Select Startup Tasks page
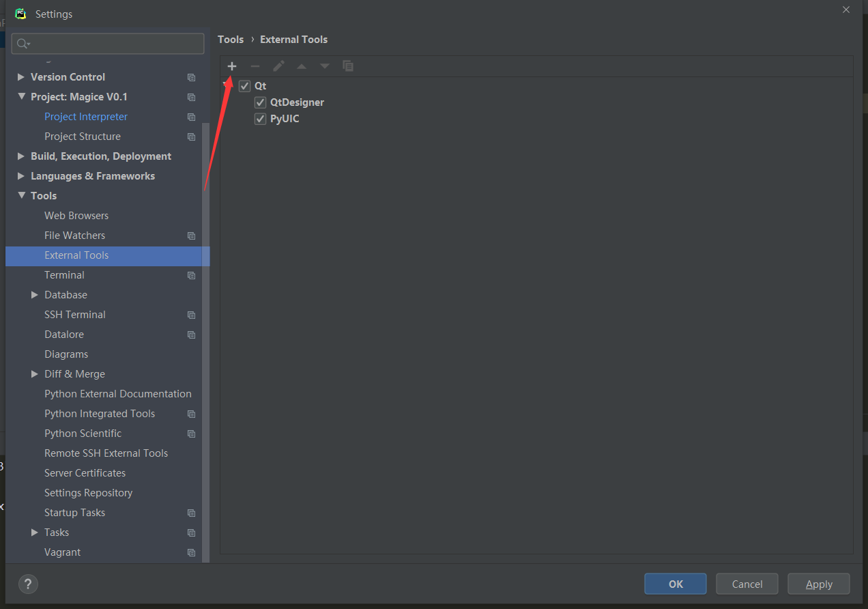The height and width of the screenshot is (609, 868). (75, 513)
